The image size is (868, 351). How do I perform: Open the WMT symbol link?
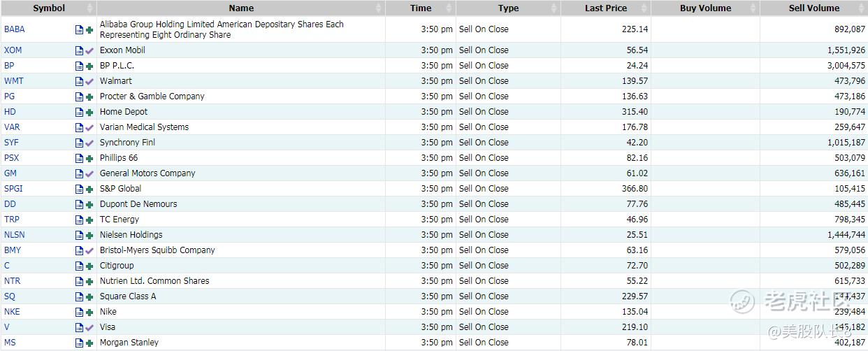tap(13, 81)
